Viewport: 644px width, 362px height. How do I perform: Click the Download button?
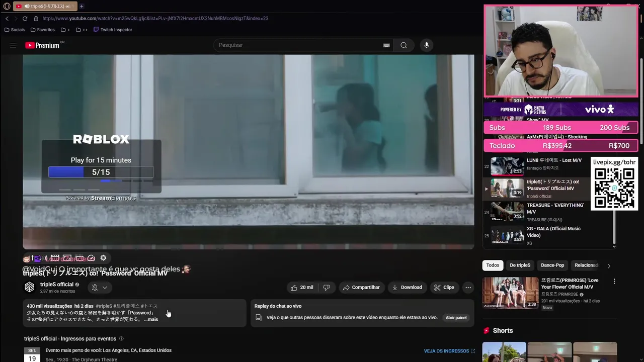tap(407, 288)
